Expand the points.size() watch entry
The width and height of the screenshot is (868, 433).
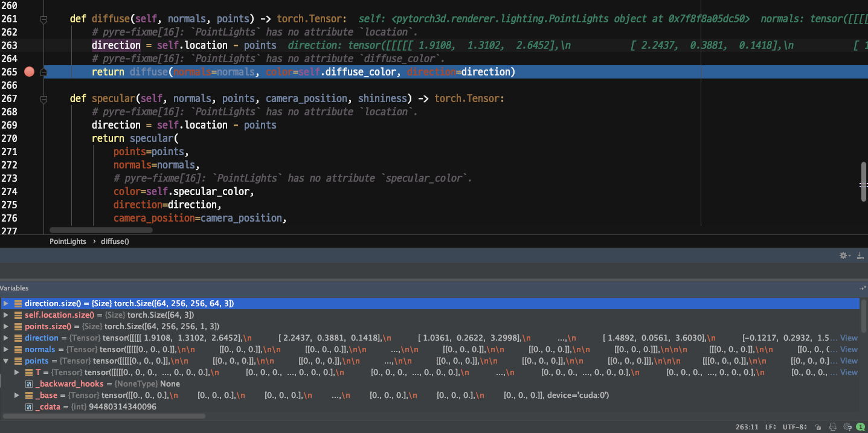pyautogui.click(x=6, y=326)
